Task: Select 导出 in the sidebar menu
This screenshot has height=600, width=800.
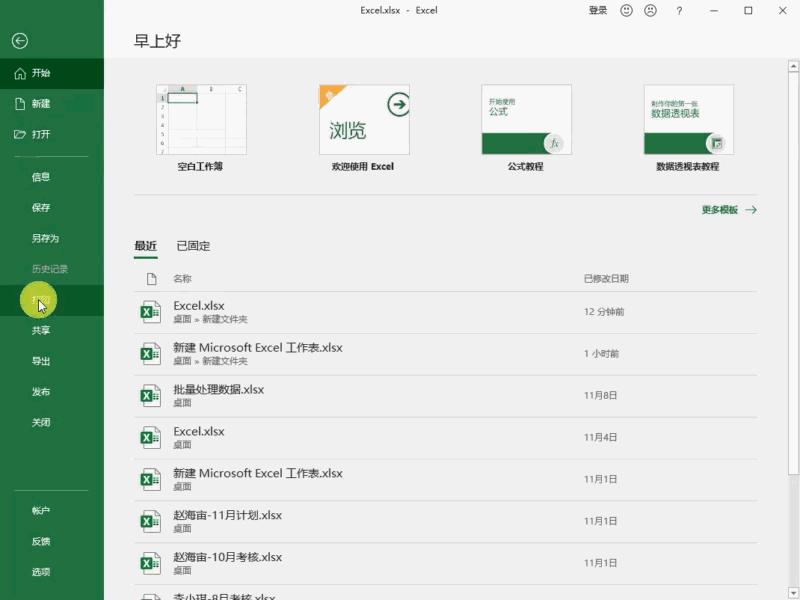Action: click(41, 362)
